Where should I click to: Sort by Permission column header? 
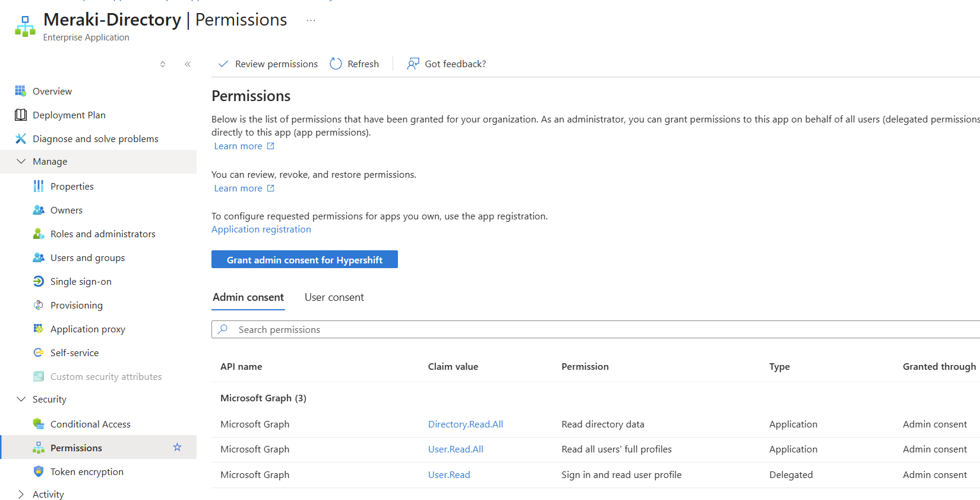pyautogui.click(x=585, y=367)
